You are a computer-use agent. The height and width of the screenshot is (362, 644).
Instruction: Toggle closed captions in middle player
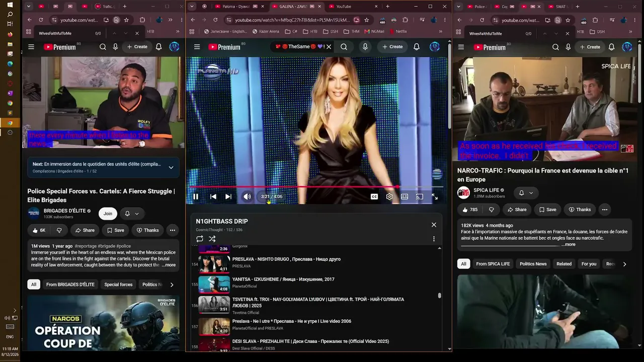pyautogui.click(x=374, y=197)
